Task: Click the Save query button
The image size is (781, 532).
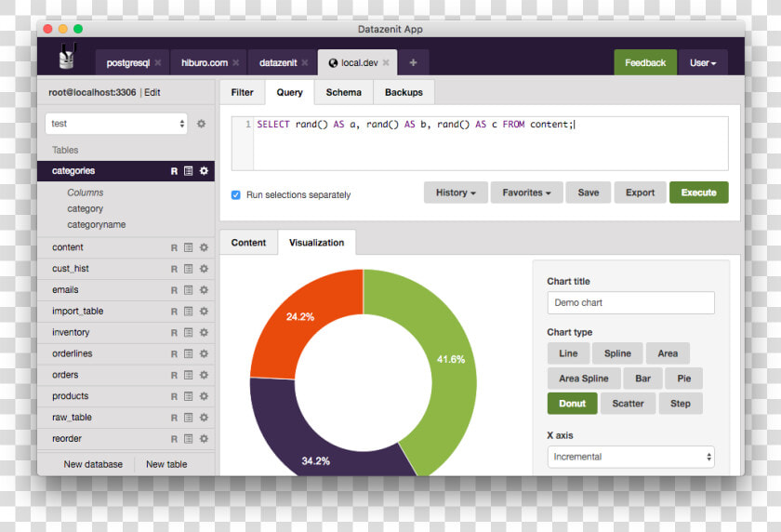Action: [589, 193]
